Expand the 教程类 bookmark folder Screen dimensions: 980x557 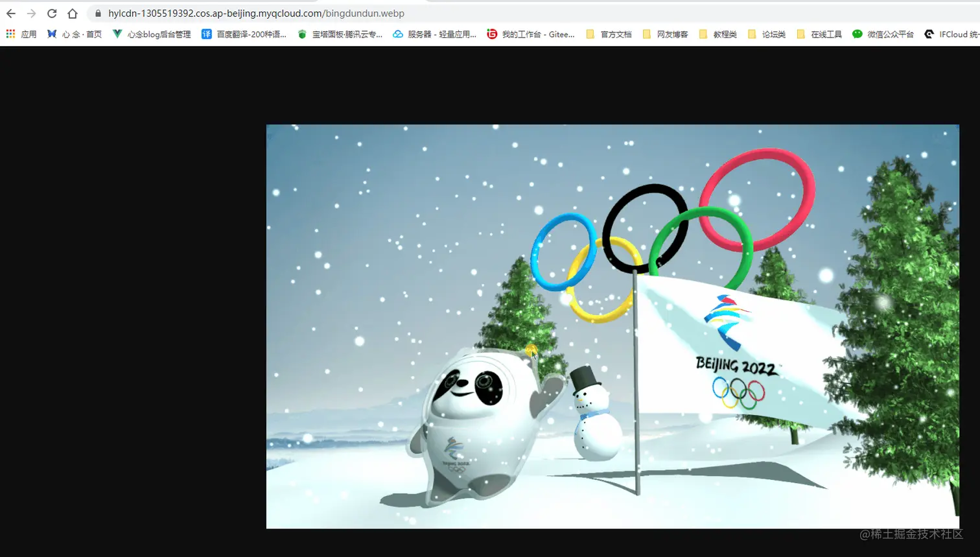717,34
